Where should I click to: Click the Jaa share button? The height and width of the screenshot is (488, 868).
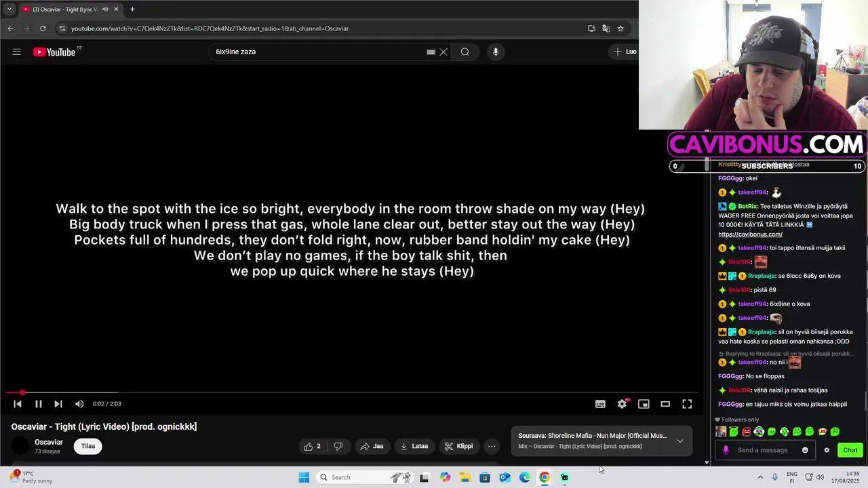tap(372, 446)
